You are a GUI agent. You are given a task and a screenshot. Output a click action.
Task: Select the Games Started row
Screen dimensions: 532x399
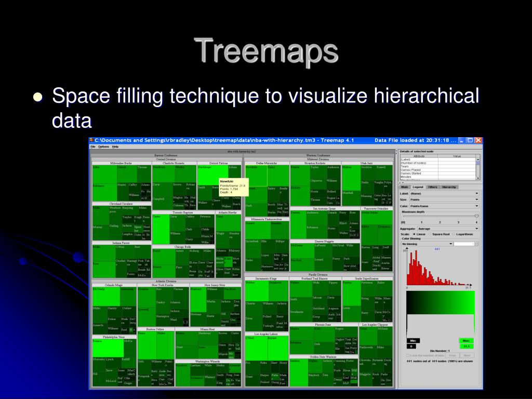click(438, 174)
